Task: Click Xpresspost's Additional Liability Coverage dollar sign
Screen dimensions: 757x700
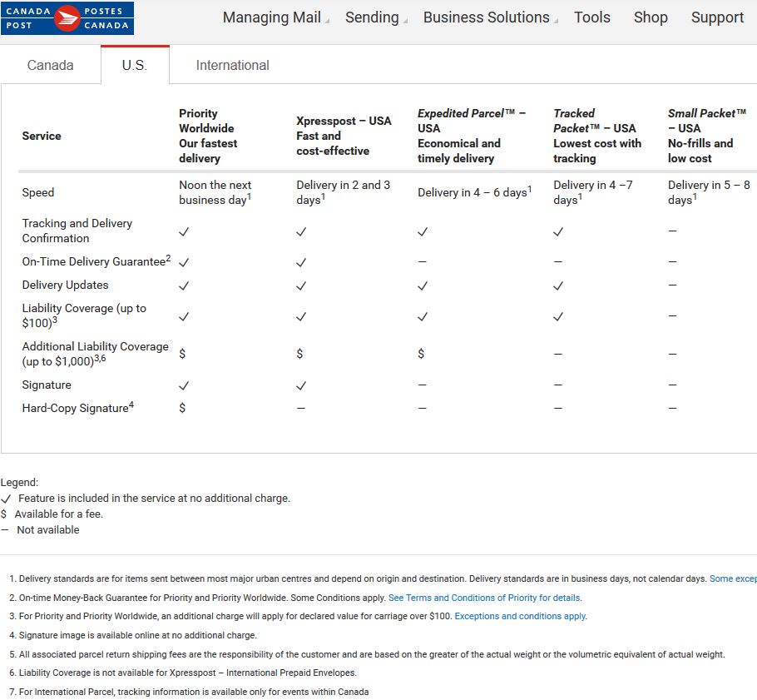Action: pos(299,354)
